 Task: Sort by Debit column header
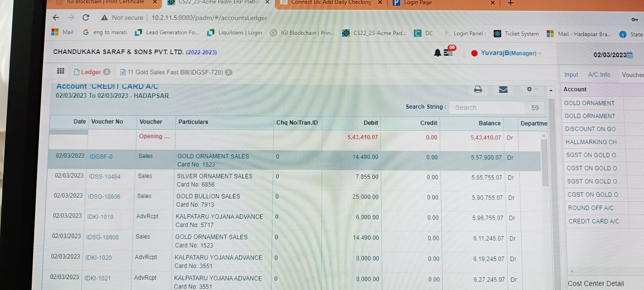[x=370, y=123]
